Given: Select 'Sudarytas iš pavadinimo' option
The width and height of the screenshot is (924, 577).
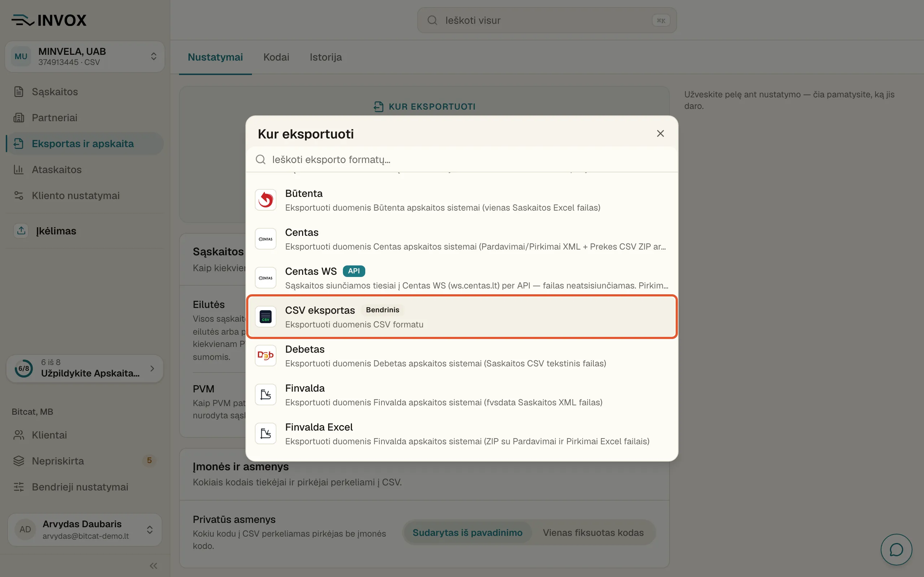Looking at the screenshot, I should click(x=467, y=532).
